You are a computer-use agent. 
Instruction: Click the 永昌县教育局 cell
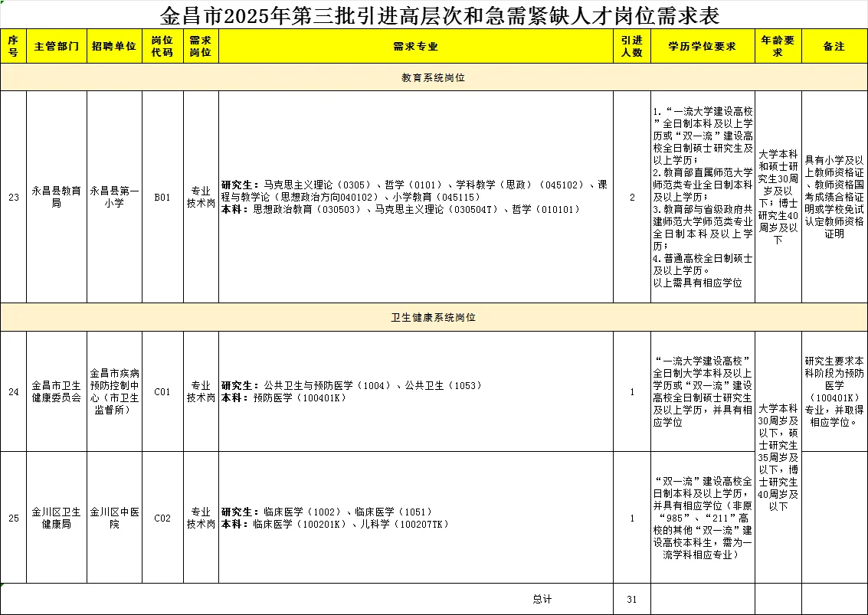pyautogui.click(x=56, y=196)
